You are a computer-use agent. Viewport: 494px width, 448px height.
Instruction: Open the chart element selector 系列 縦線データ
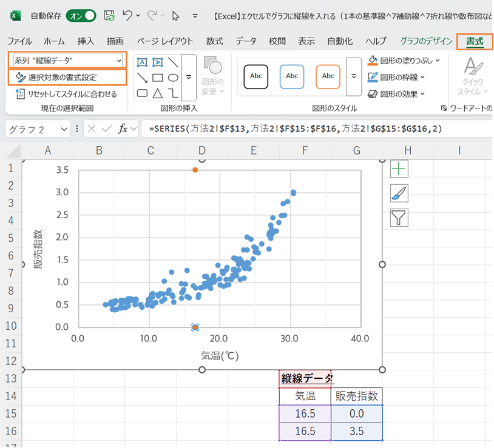(67, 60)
